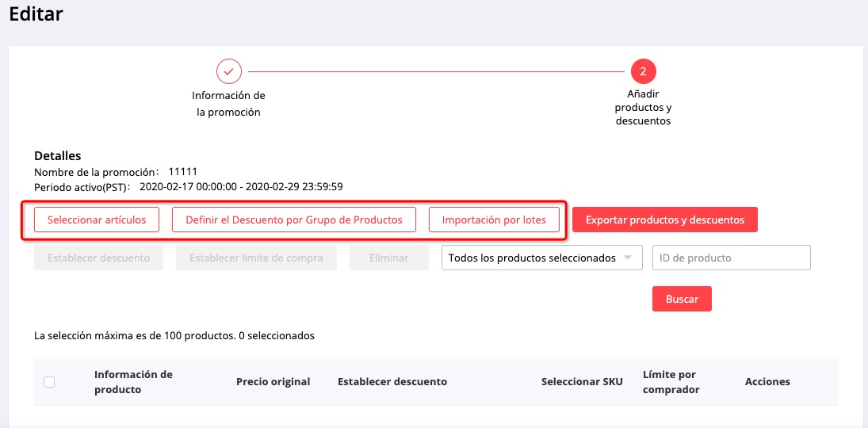Click the greyed Establecer descuento button

pyautogui.click(x=98, y=258)
